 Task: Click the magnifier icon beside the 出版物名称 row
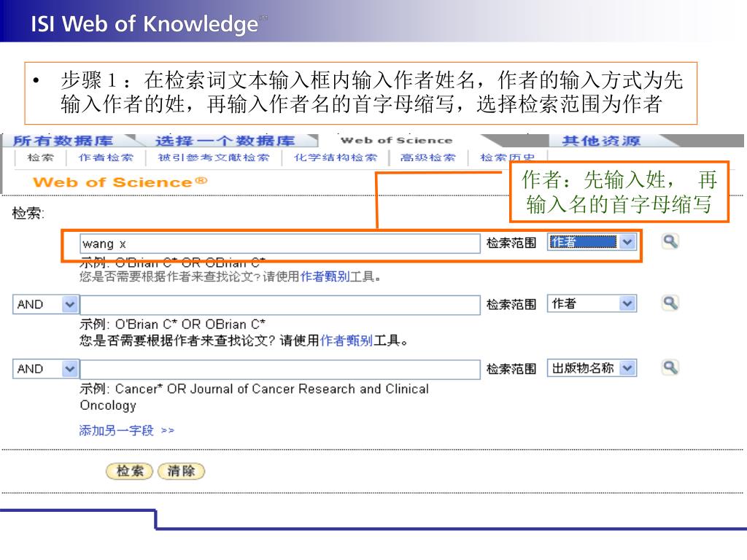[x=670, y=367]
